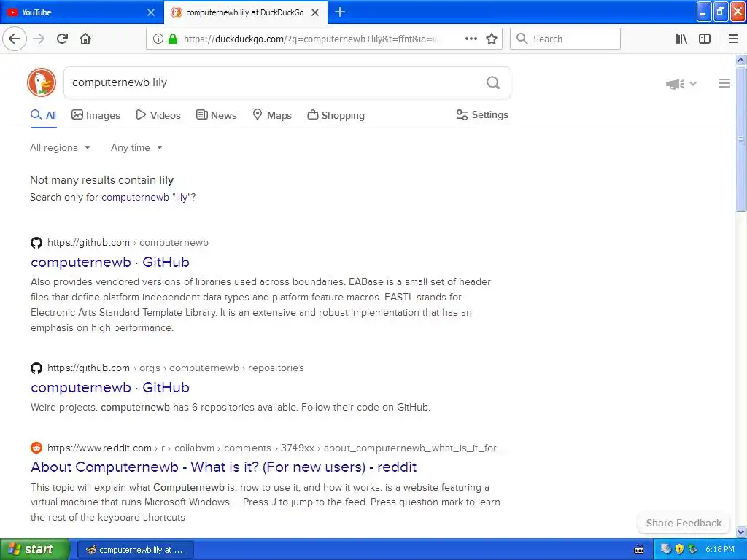Open the Firefox hamburger menu
This screenshot has height=560, width=747.
point(733,39)
